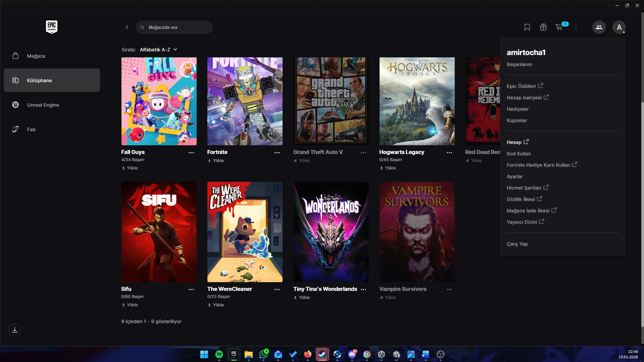
Task: Open Hogwarts Legacy options menu
Action: [x=449, y=153]
